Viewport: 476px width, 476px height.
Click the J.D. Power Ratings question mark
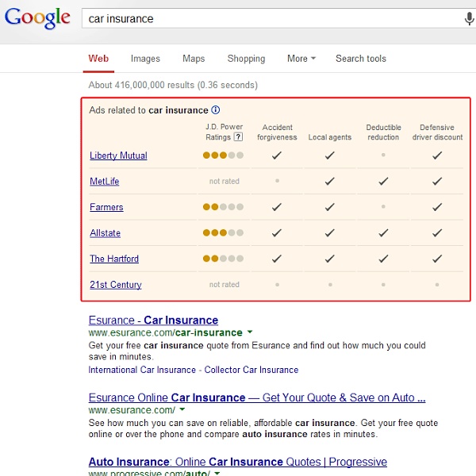[238, 137]
